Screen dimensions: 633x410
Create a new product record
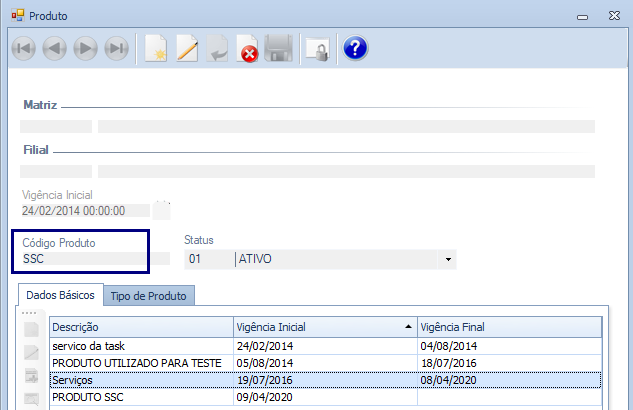tap(156, 48)
